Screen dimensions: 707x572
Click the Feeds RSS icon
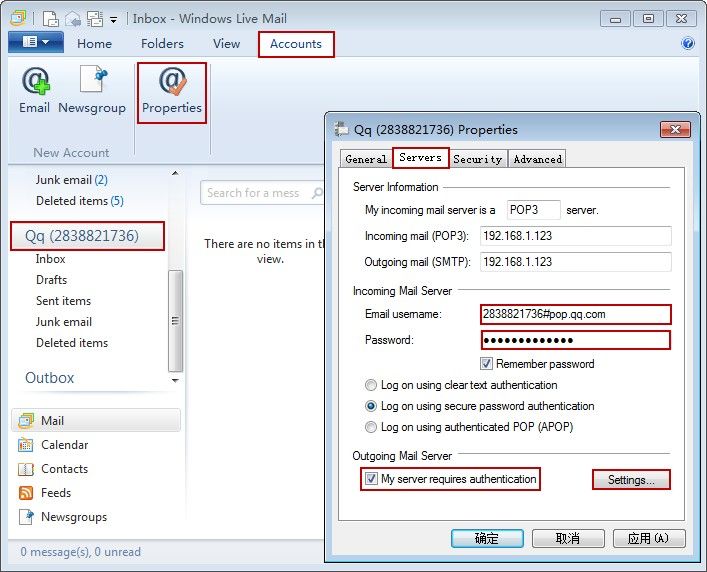click(x=26, y=493)
